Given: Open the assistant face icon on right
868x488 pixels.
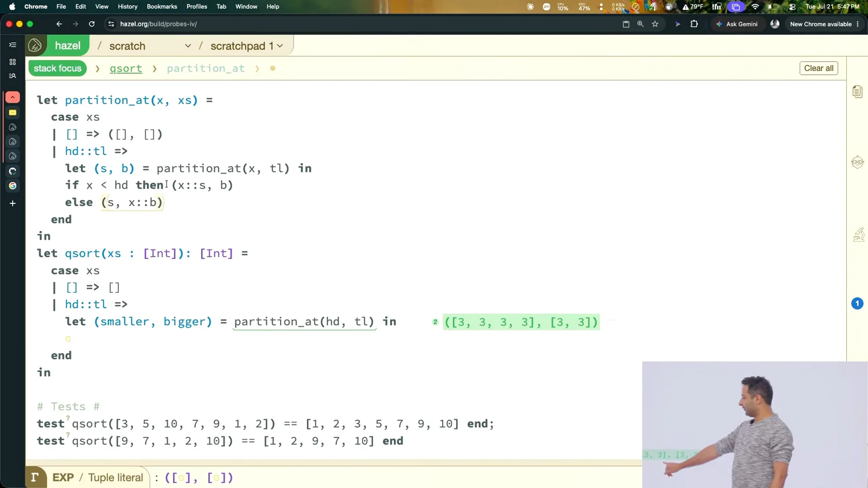Looking at the screenshot, I should coord(857,162).
